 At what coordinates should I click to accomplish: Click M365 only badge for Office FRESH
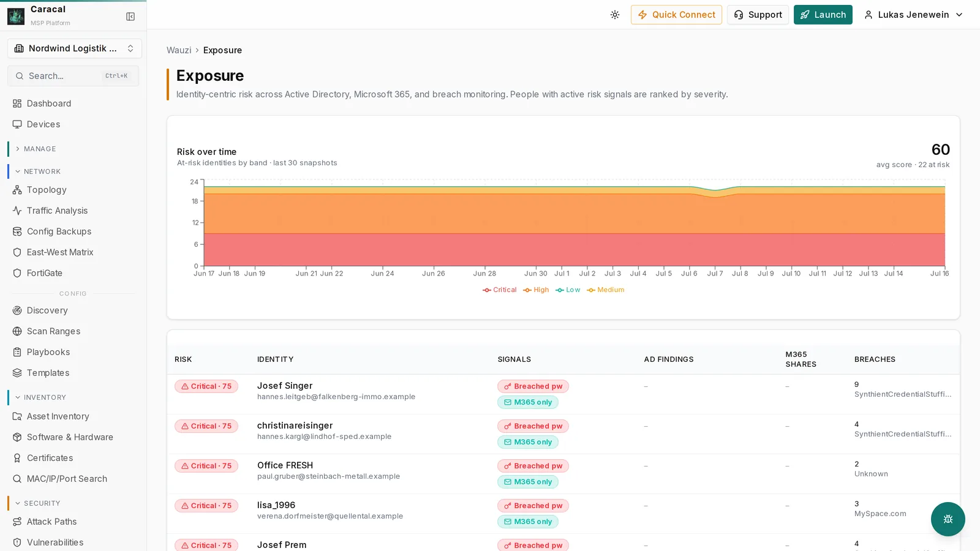(528, 482)
